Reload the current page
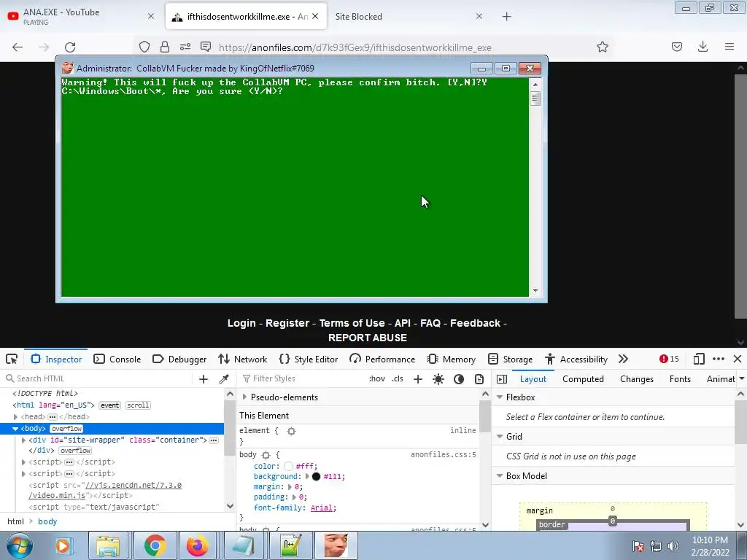The width and height of the screenshot is (747, 560). [70, 47]
